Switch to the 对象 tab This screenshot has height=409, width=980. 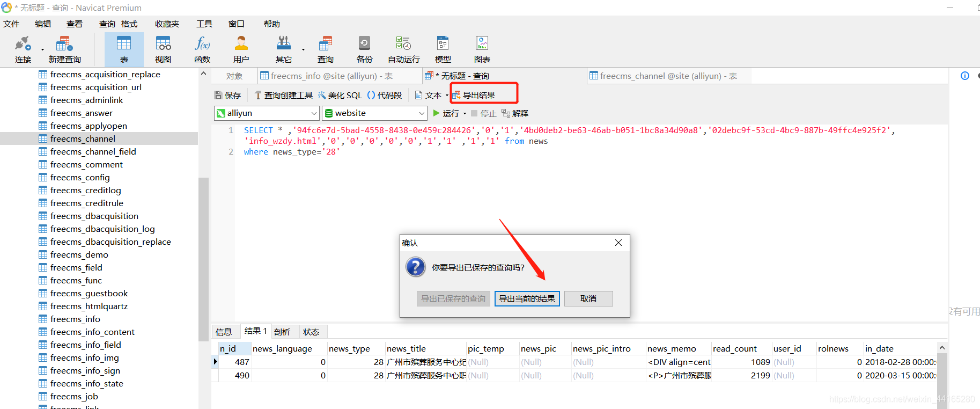pyautogui.click(x=234, y=76)
